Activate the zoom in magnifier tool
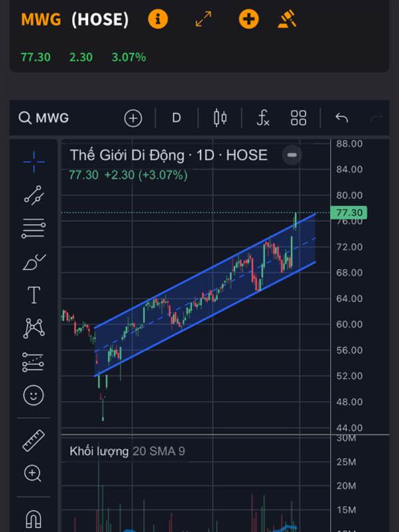This screenshot has width=399, height=532. (x=33, y=473)
